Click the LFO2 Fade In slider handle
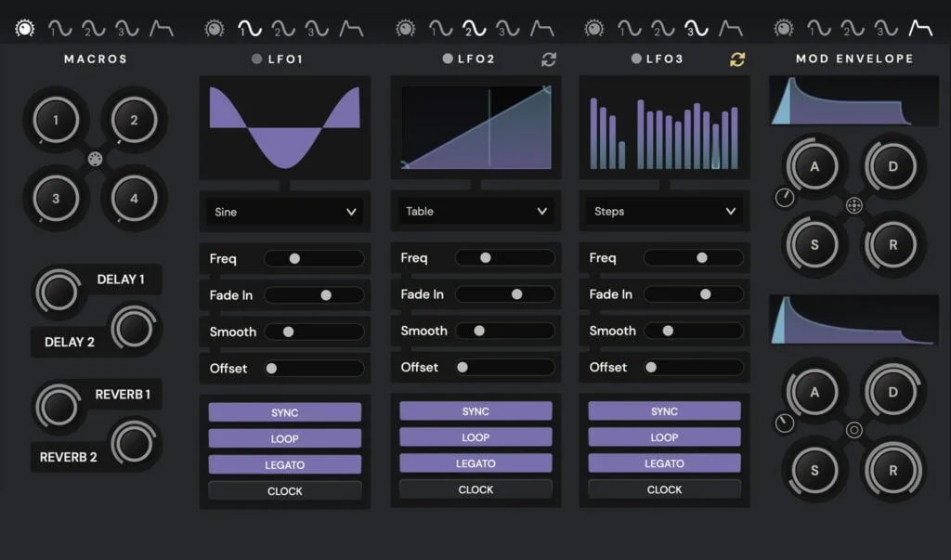 pyautogui.click(x=516, y=294)
